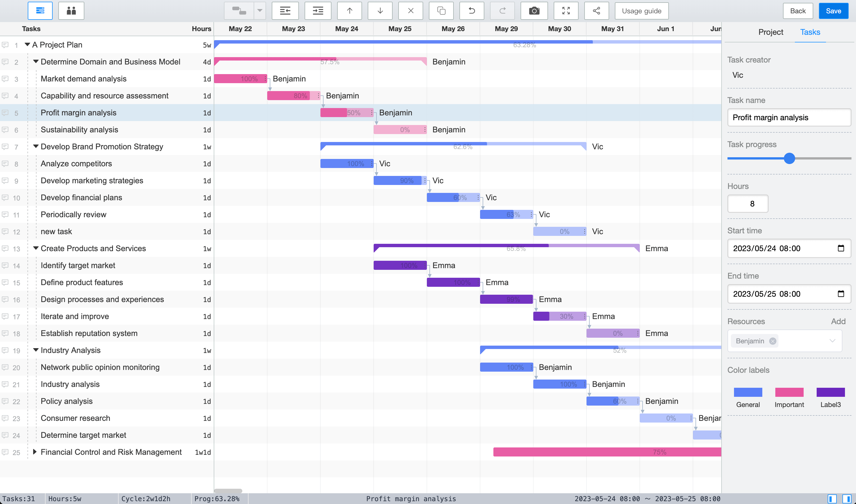Duplicate the selected task using copy icon
Screen dimensions: 856x504
point(441,10)
